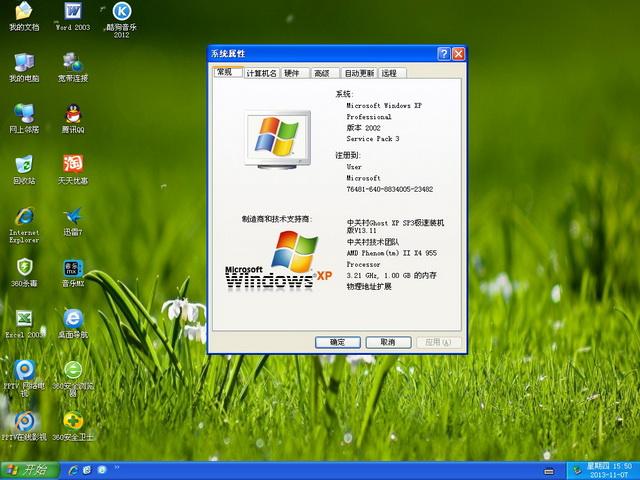Click the 中关村技术团队 text
Viewport: 640px width, 480px height.
tap(373, 242)
